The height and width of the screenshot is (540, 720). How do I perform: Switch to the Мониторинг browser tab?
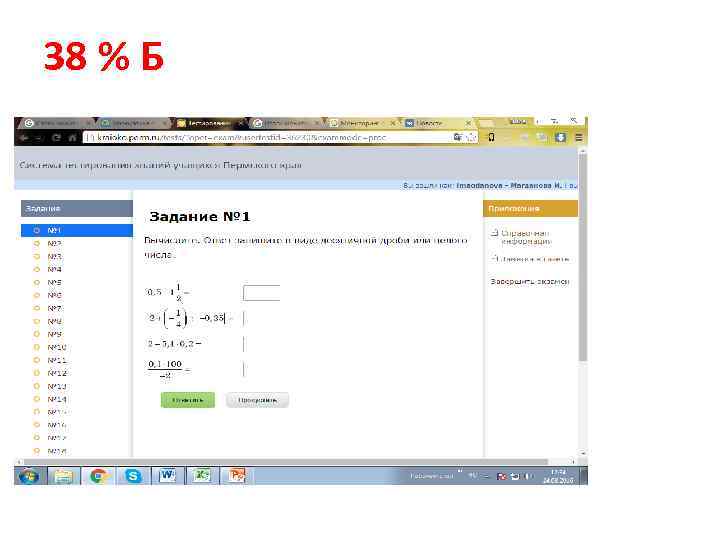pos(362,123)
